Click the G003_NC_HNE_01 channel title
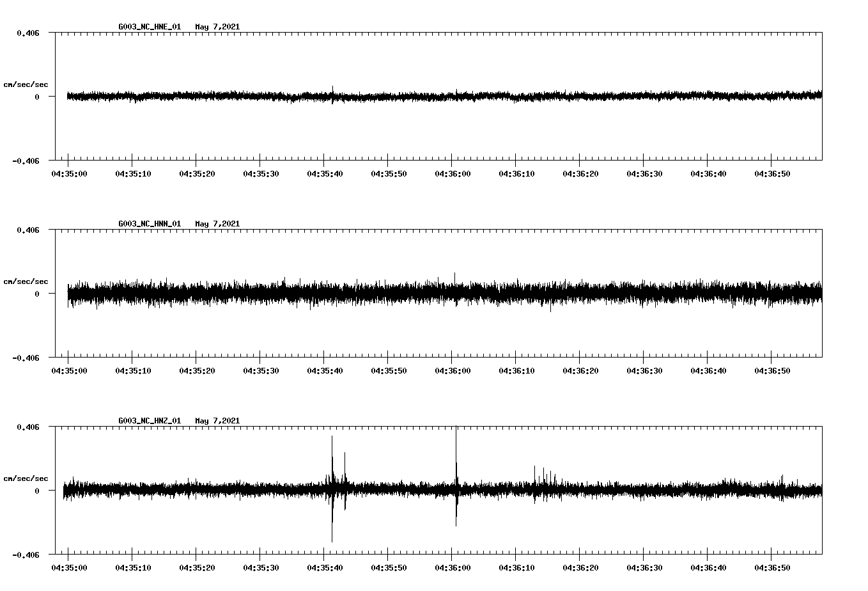This screenshot has width=868, height=591. (148, 27)
